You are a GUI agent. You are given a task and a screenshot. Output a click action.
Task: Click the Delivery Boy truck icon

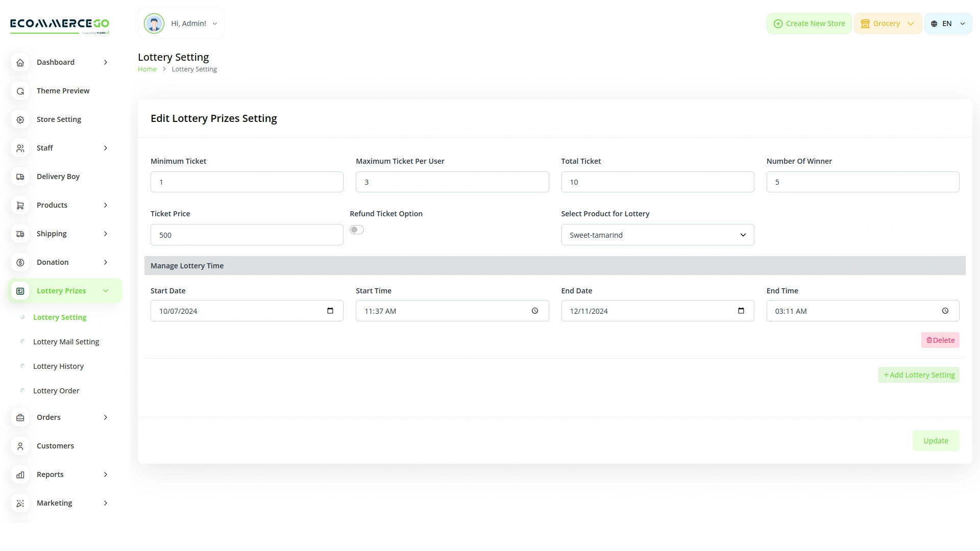coord(20,177)
